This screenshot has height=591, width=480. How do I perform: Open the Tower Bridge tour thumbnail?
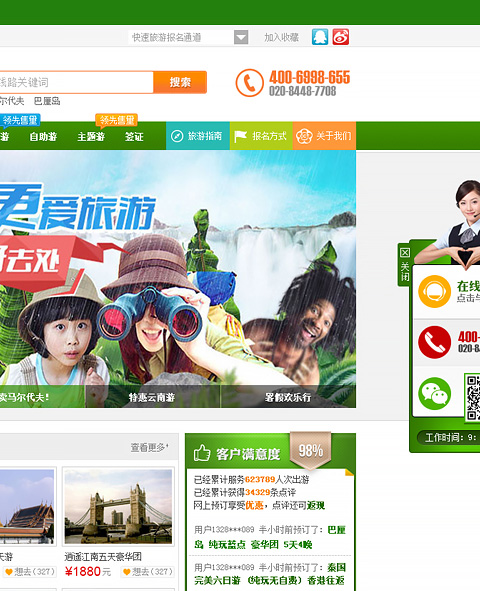pyautogui.click(x=118, y=506)
